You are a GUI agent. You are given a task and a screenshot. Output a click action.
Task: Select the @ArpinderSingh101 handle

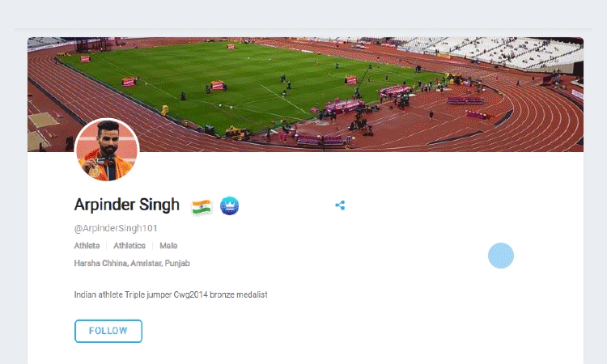coord(116,228)
